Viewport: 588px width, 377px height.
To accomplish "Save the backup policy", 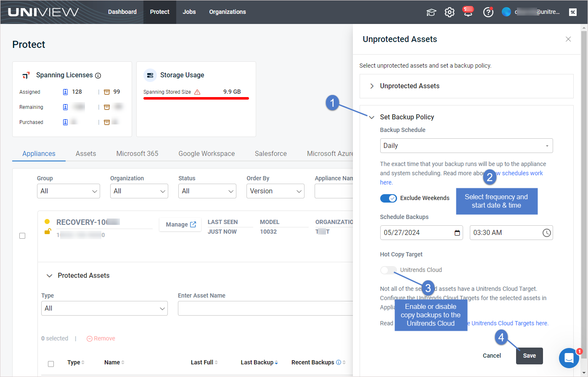I will point(529,356).
